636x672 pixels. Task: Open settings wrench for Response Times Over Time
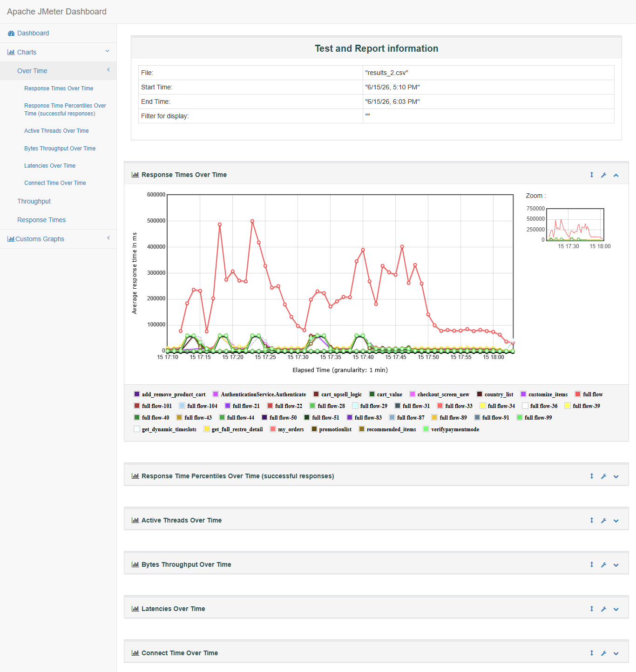(604, 175)
